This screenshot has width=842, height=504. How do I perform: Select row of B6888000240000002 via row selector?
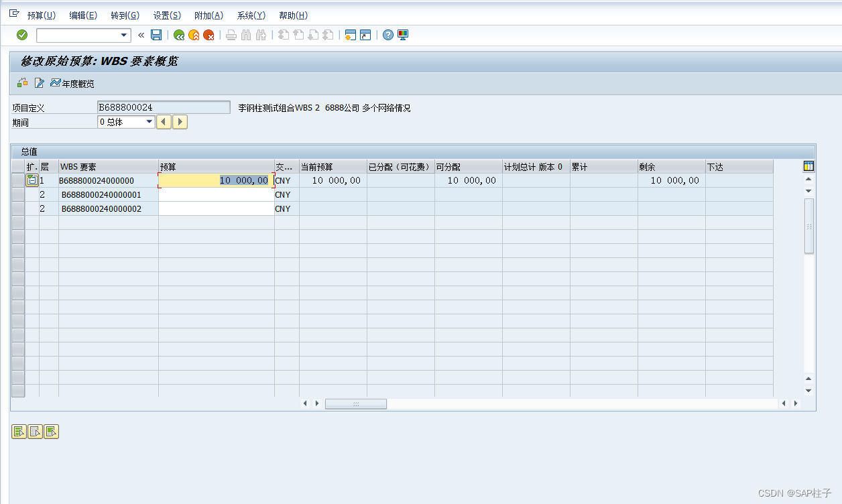(18, 208)
